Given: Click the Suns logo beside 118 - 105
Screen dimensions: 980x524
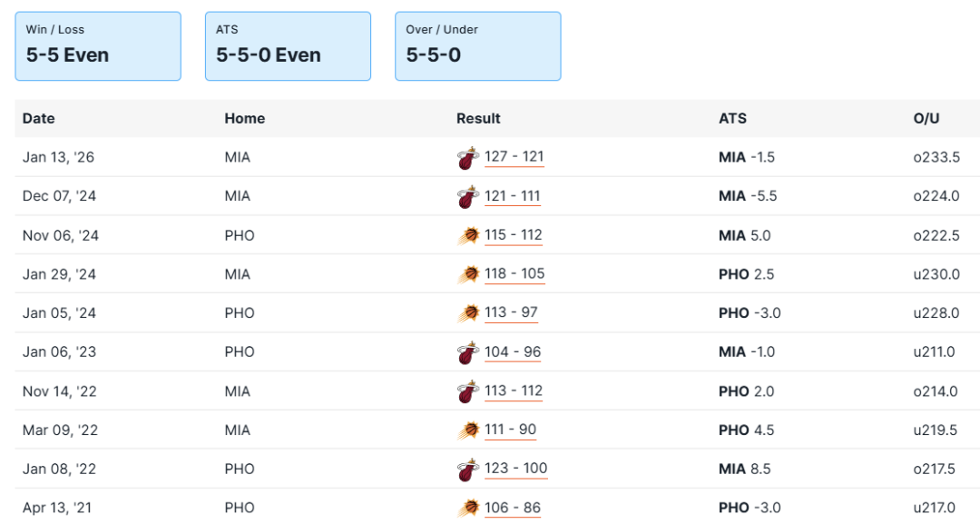Looking at the screenshot, I should 467,275.
